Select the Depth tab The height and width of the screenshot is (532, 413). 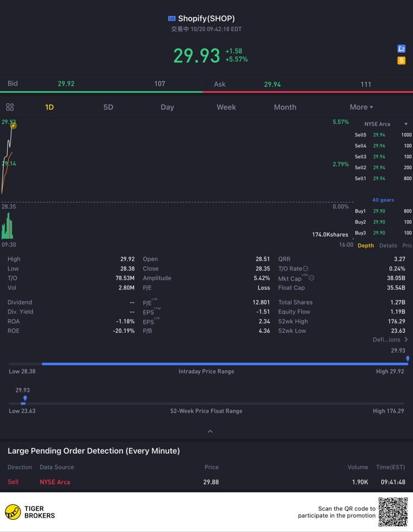(x=366, y=245)
